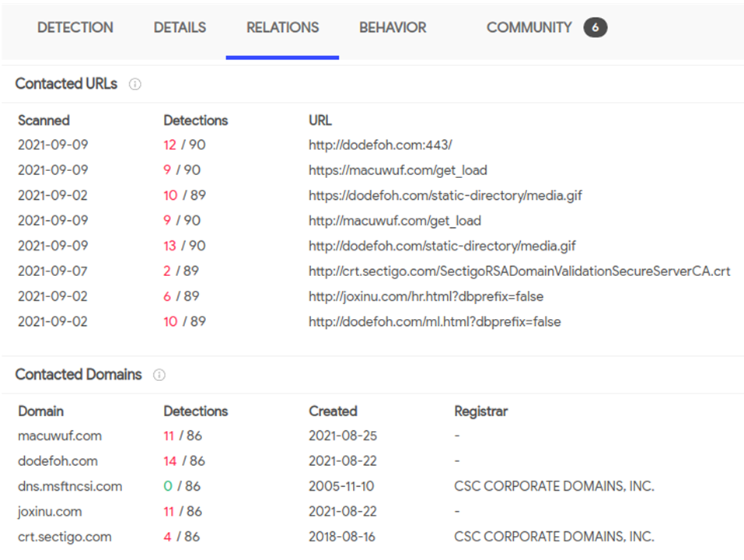The height and width of the screenshot is (560, 744).
Task: Click the Scanned column header
Action: click(44, 121)
